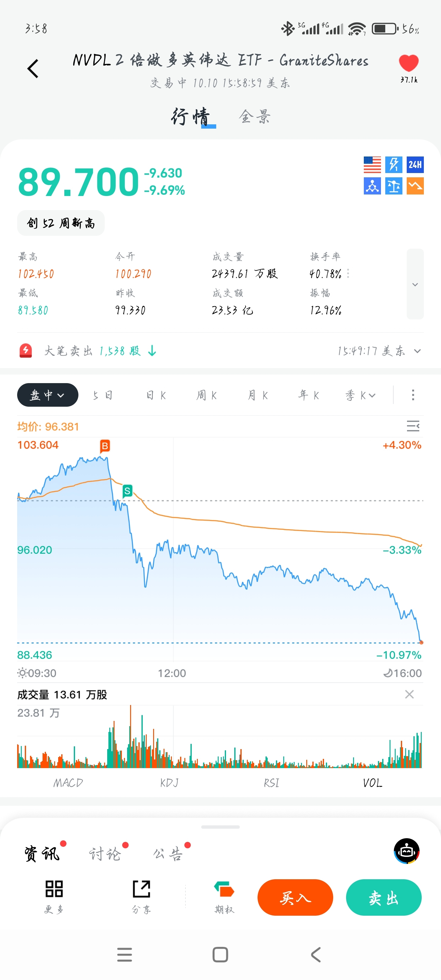Select the 日K chart tab
The width and height of the screenshot is (441, 980).
click(156, 395)
